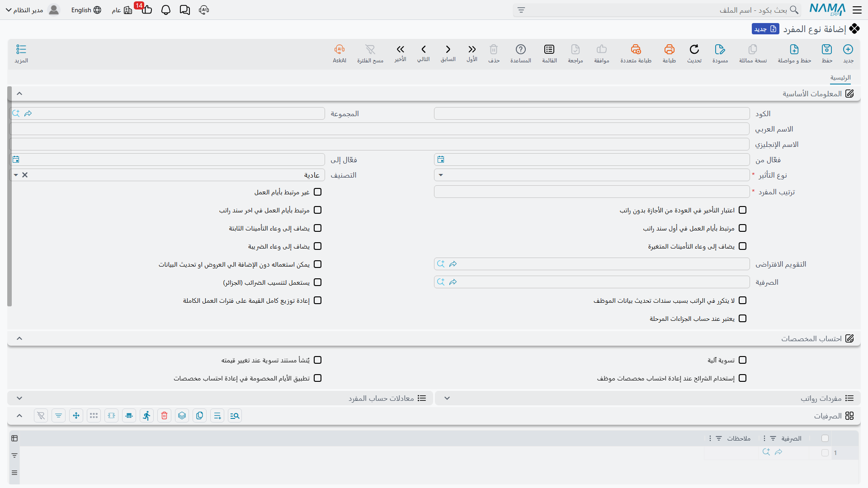The image size is (868, 488).
Task: Click red delete-row icon in الصرفيات toolbar
Action: pos(165,416)
